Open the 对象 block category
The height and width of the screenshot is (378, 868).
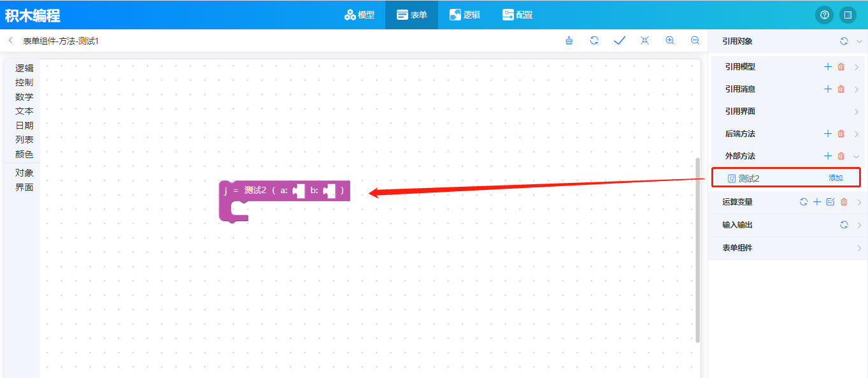click(24, 173)
